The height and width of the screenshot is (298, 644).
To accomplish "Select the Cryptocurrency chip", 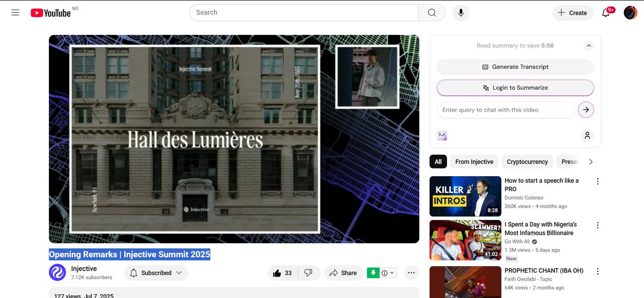I will 528,162.
